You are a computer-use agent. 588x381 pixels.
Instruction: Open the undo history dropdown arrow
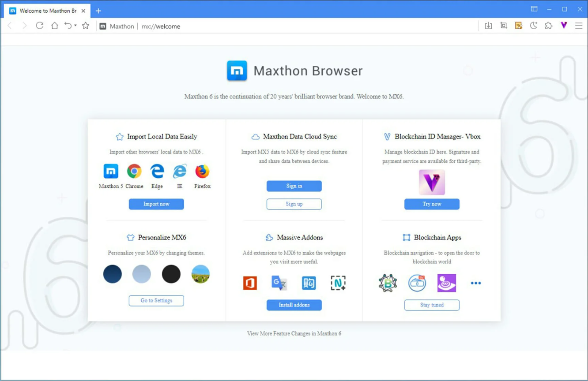(75, 26)
